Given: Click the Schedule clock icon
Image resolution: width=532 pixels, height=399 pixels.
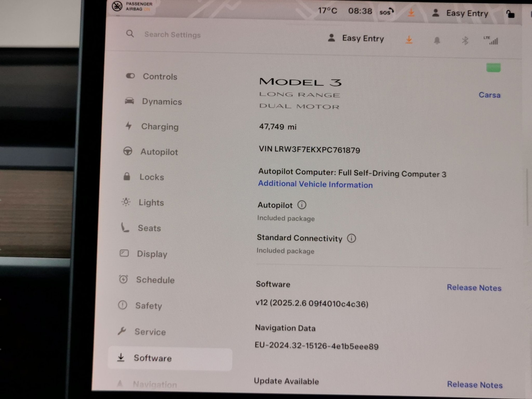Looking at the screenshot, I should click(x=123, y=279).
